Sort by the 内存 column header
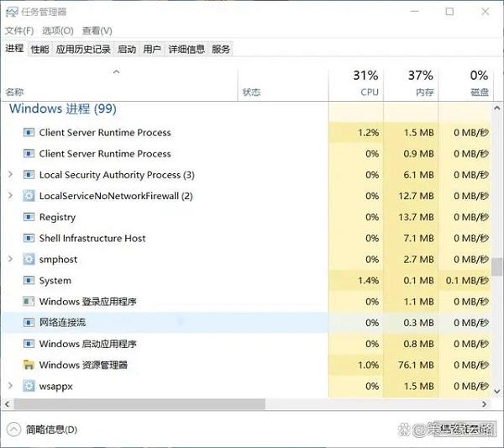This screenshot has width=504, height=448. click(411, 85)
